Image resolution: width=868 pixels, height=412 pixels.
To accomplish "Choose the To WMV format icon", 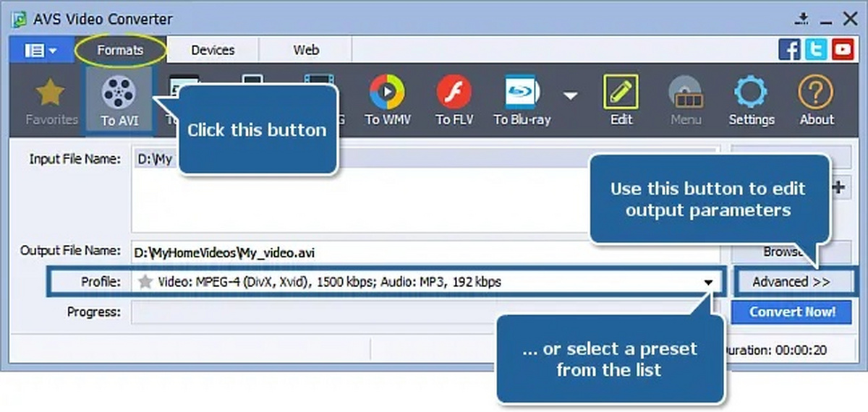I will tap(387, 100).
